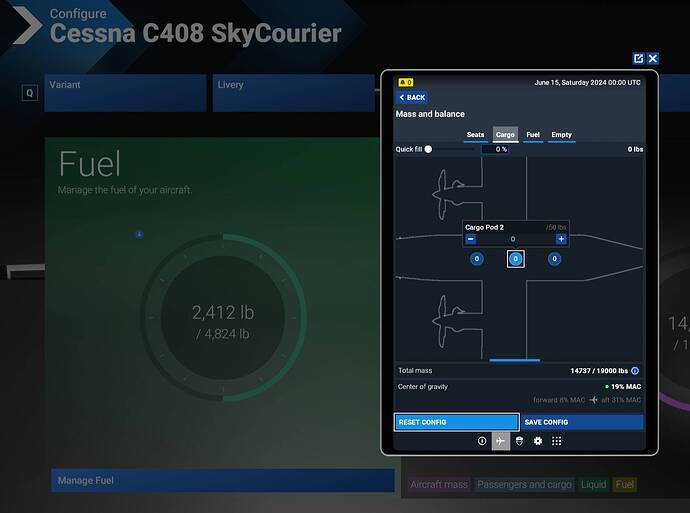Click the Liquid legend tag
Viewport: 690px width, 513px height.
(593, 484)
